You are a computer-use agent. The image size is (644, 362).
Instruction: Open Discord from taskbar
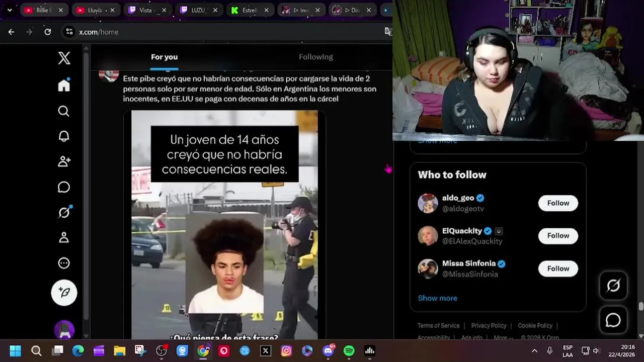tap(328, 351)
